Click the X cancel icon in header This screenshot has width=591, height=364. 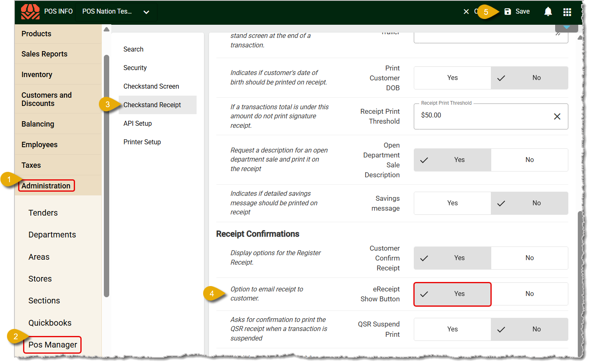coord(466,12)
